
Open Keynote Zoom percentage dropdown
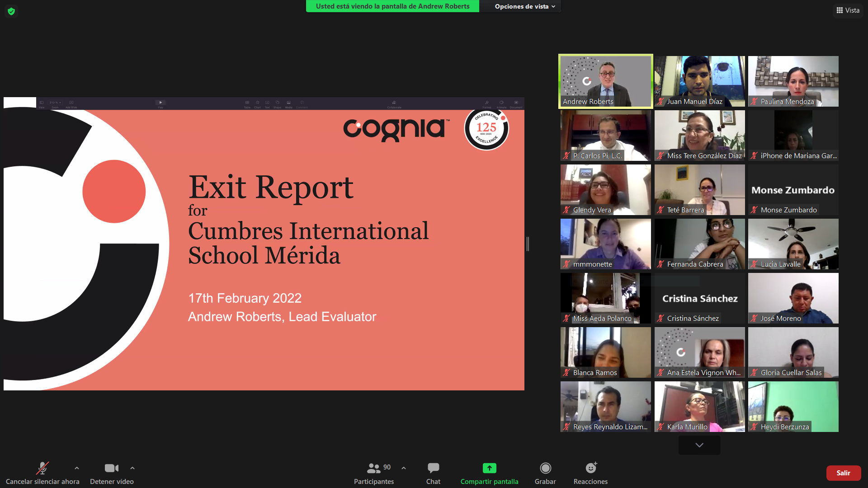[55, 103]
